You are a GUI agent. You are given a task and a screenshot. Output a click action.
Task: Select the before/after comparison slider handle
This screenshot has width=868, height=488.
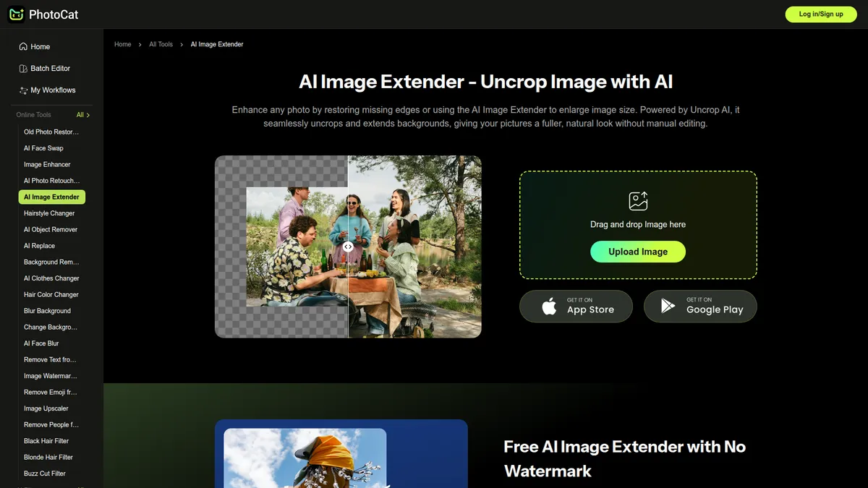click(x=348, y=247)
